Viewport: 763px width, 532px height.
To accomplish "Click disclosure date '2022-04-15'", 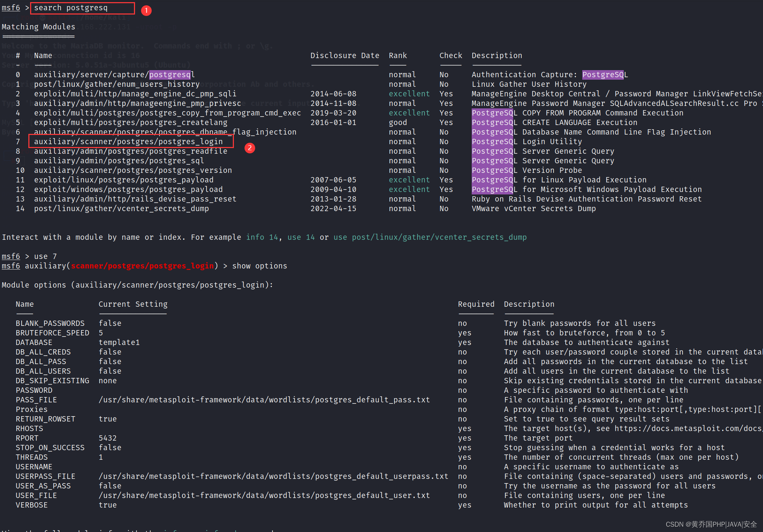I will click(333, 209).
